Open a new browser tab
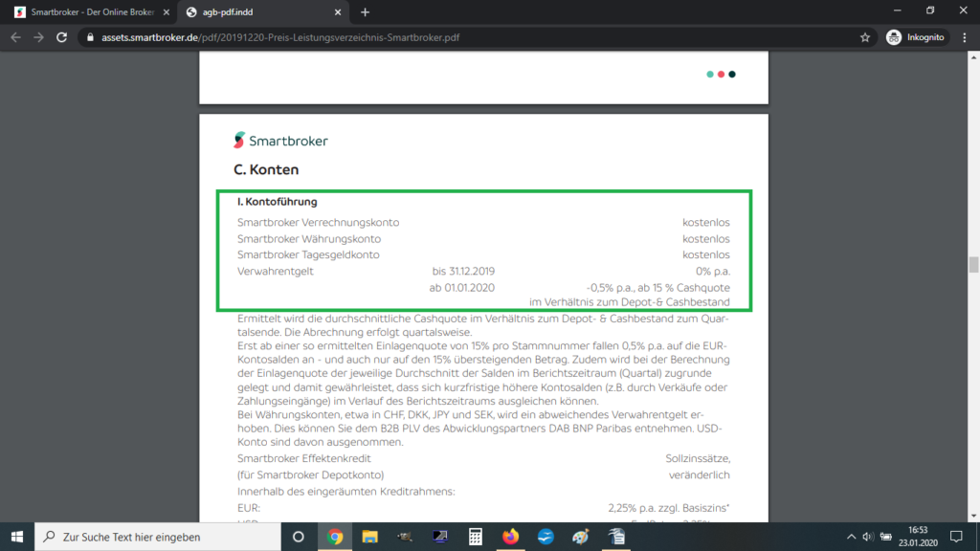Screen dimensions: 980x551 [365, 12]
